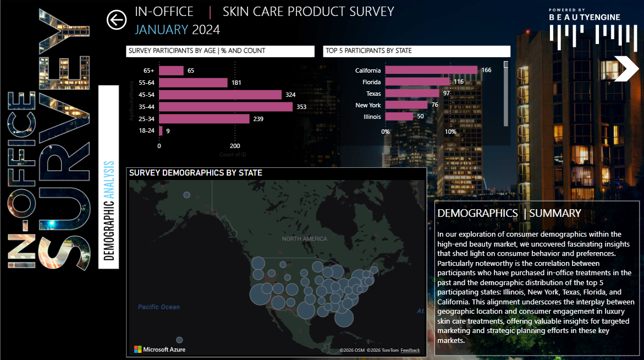Screen dimensions: 644x360
Task: Click the Alaska bubble on the map
Action: pyautogui.click(x=187, y=195)
